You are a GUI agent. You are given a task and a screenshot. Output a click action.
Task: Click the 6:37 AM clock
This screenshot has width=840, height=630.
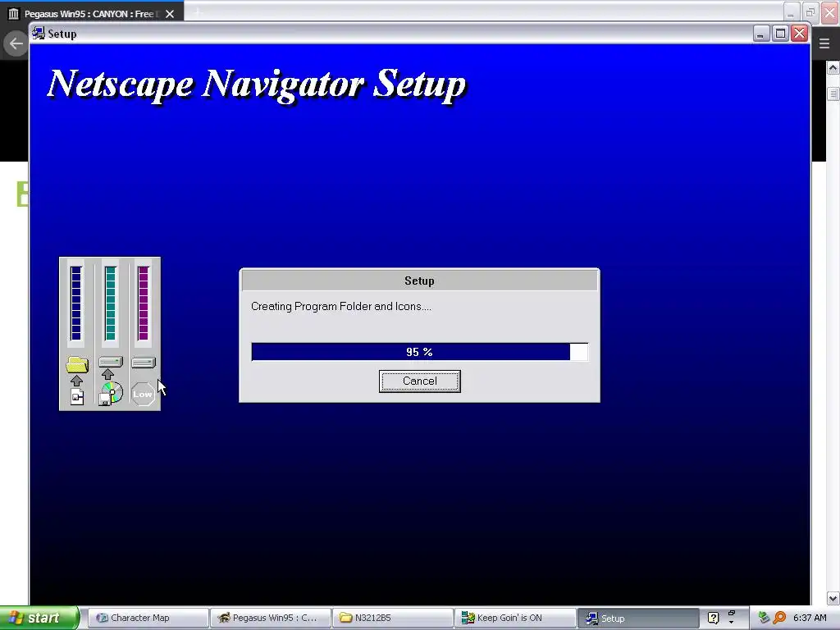coord(810,618)
